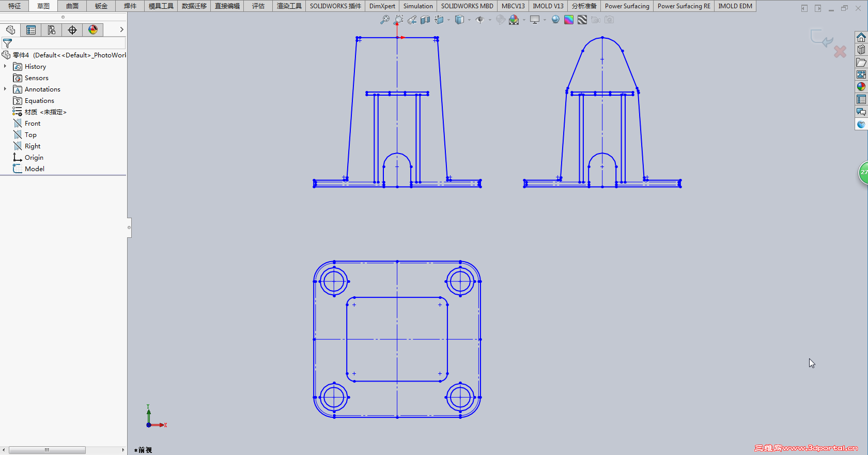The height and width of the screenshot is (455, 868).
Task: Toggle the Zebra Stripes icon
Action: pos(582,20)
